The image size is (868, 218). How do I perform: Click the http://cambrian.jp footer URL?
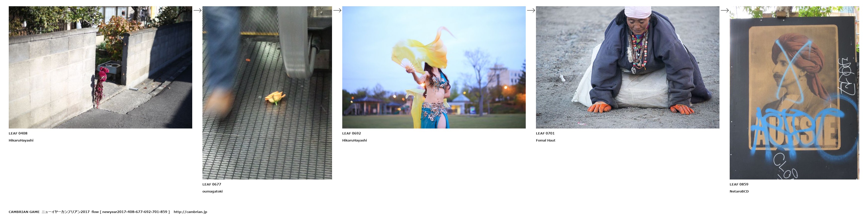(190, 212)
